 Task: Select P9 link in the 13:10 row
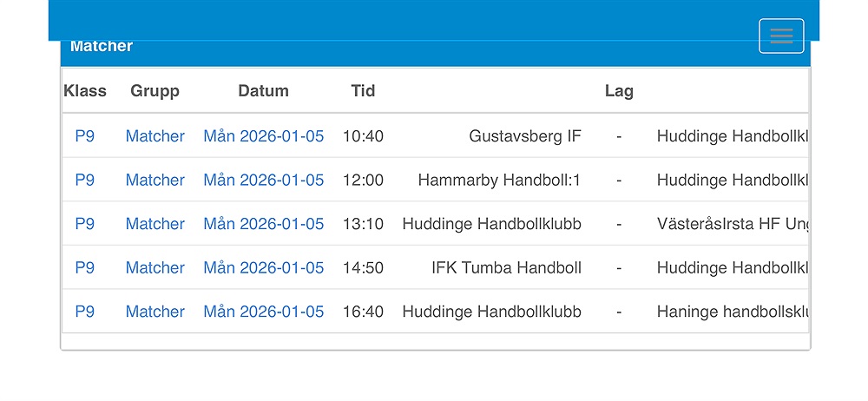tap(84, 224)
